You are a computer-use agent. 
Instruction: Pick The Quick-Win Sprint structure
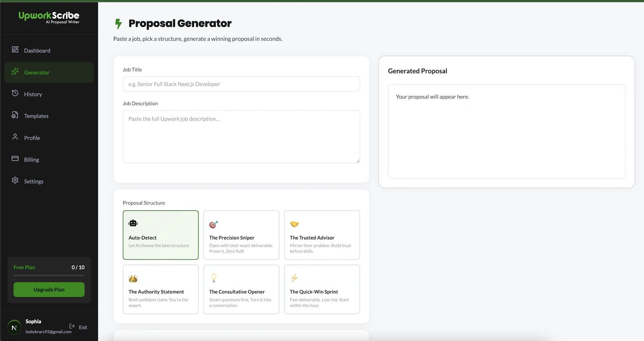(322, 289)
